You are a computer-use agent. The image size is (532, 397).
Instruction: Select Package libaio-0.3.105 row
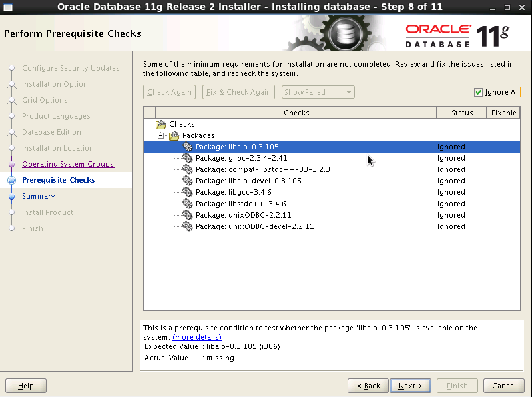(332, 147)
